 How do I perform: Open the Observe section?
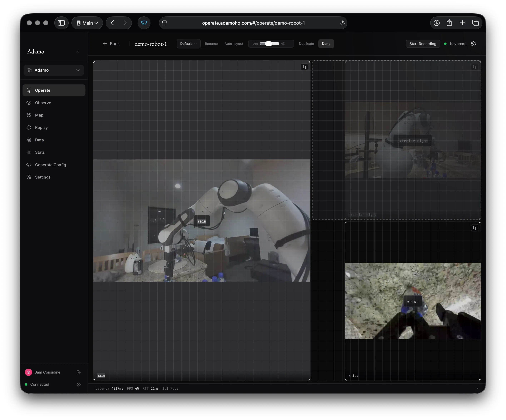coord(54,103)
